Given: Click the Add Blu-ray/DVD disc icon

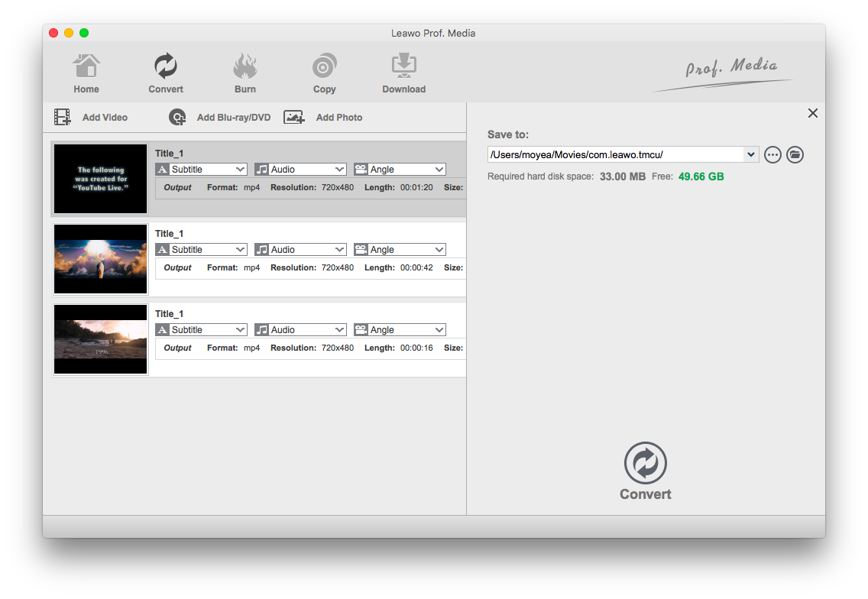Looking at the screenshot, I should 177,118.
